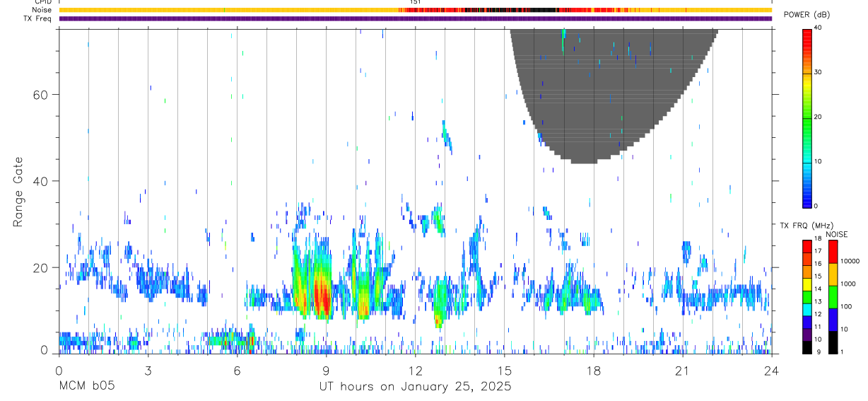
Task: Click the 'TX FRQ (MHz)' legend title
Action: tap(807, 225)
